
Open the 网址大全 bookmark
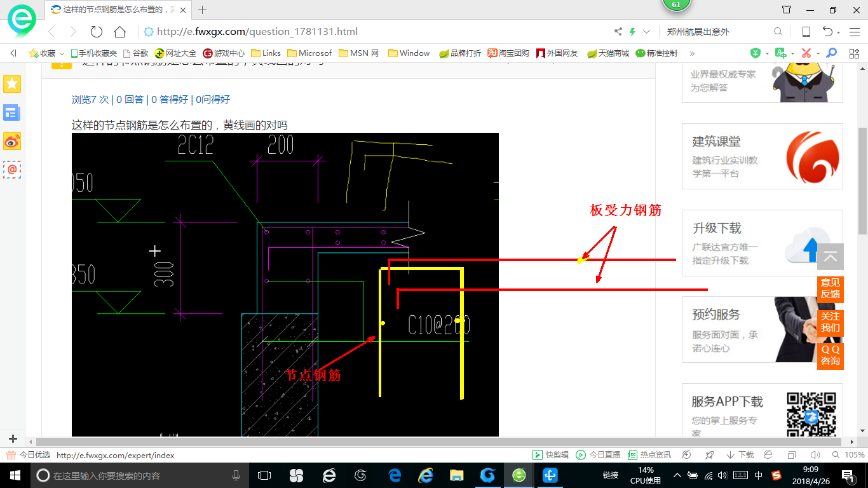coord(176,53)
